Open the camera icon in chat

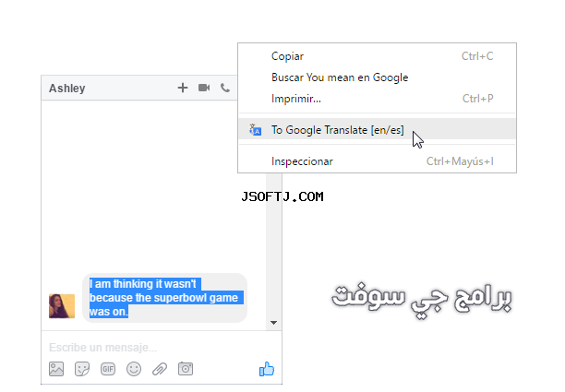(x=186, y=369)
